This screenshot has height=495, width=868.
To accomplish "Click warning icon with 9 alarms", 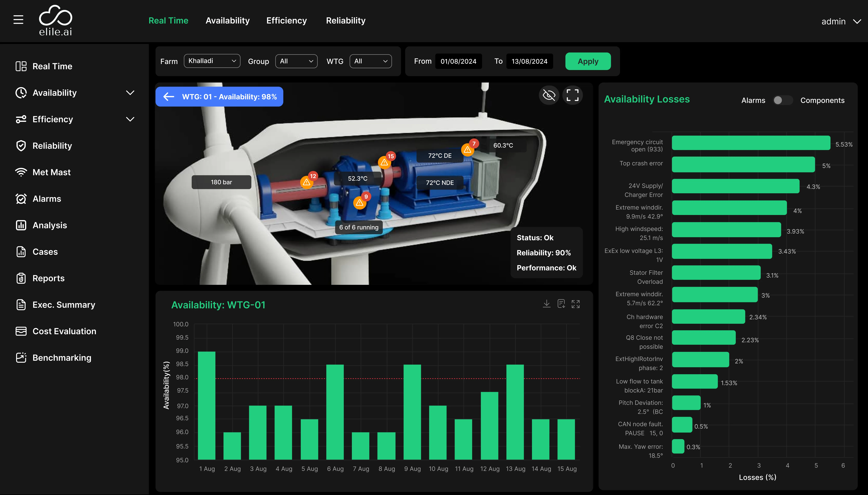I will pos(360,203).
